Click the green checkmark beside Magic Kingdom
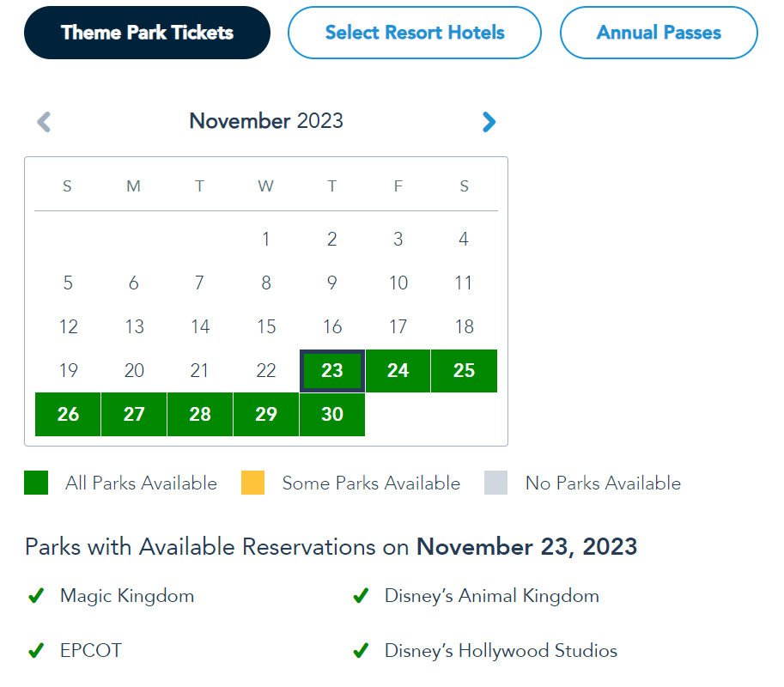This screenshot has height=687, width=784. [x=36, y=596]
